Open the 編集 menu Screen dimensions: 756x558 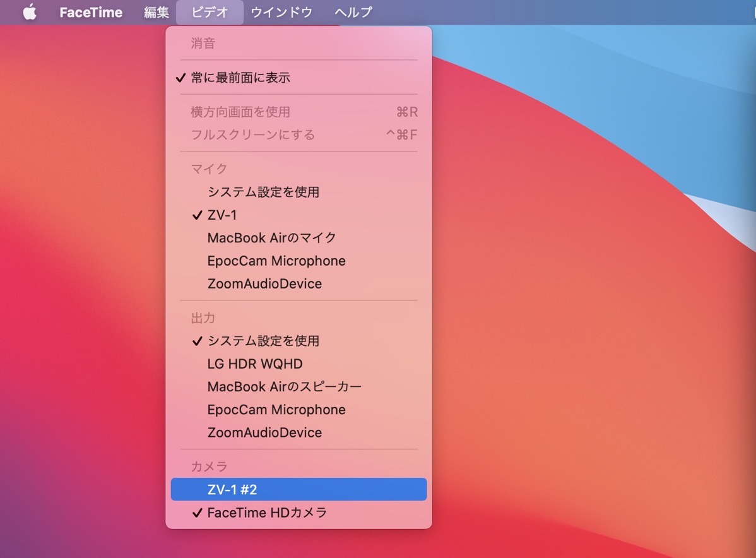coord(157,12)
